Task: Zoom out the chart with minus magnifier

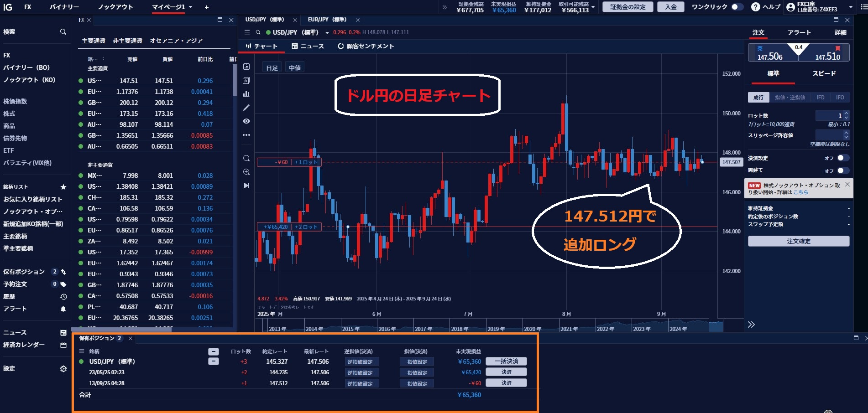Action: click(x=246, y=158)
